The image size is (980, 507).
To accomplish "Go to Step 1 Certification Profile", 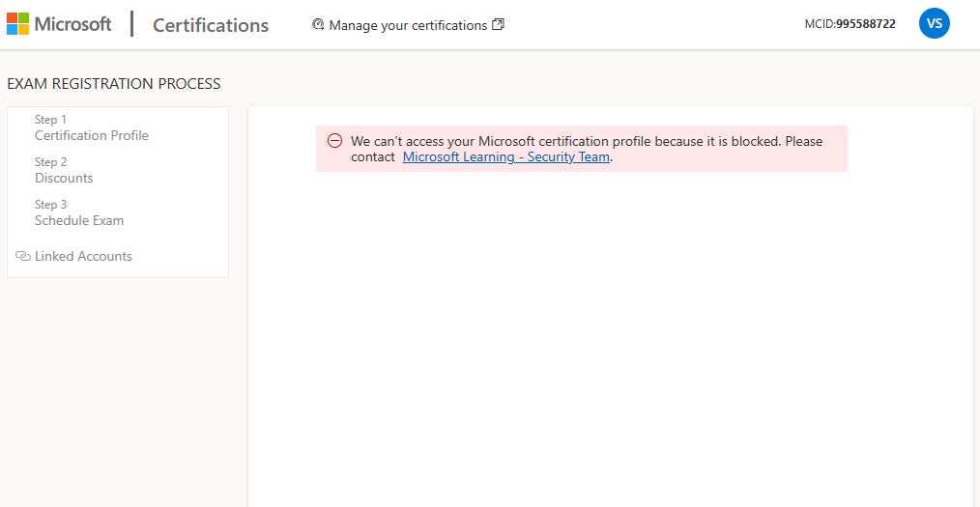I will [92, 128].
